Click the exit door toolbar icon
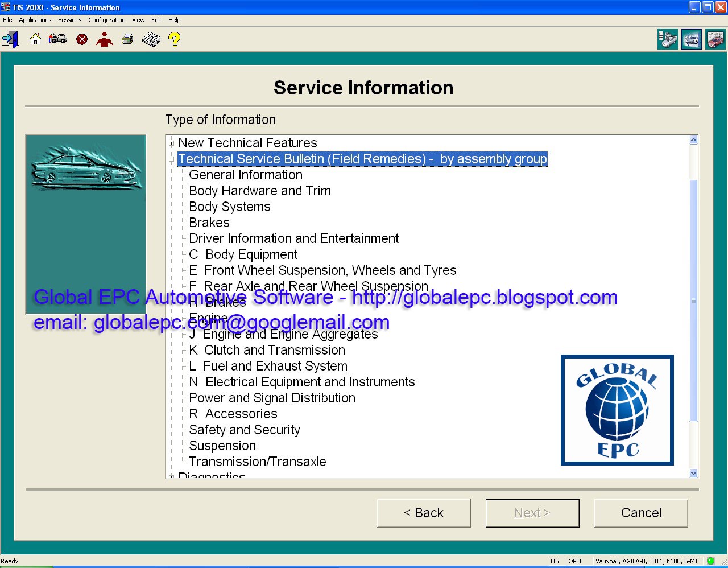The image size is (728, 568). tap(11, 39)
